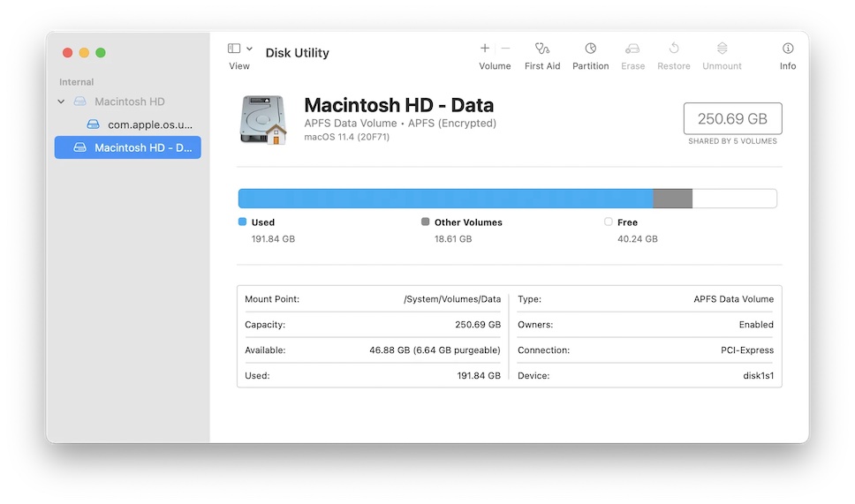Click the SHARED BY 5 VOLUMES label
The image size is (855, 504).
732,141
